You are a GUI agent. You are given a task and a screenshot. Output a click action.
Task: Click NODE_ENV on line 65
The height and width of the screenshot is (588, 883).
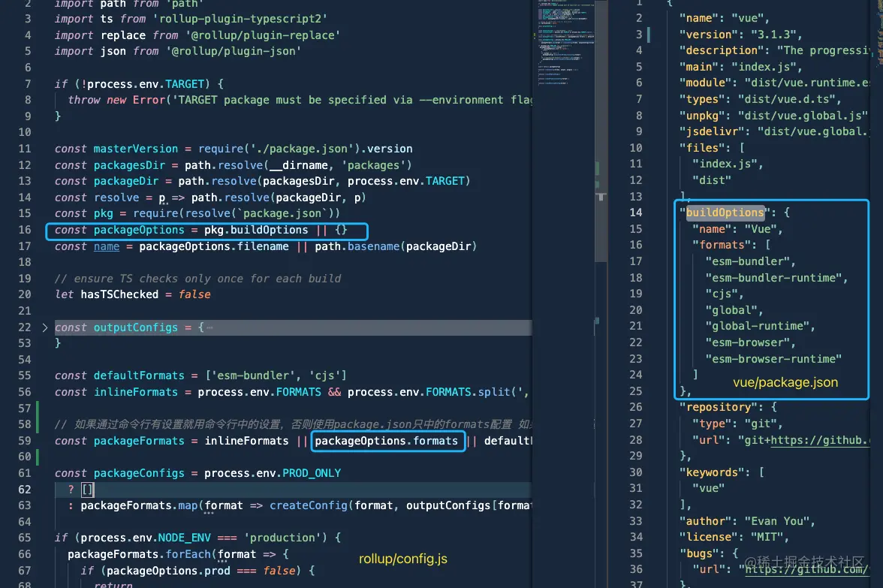[x=184, y=538]
